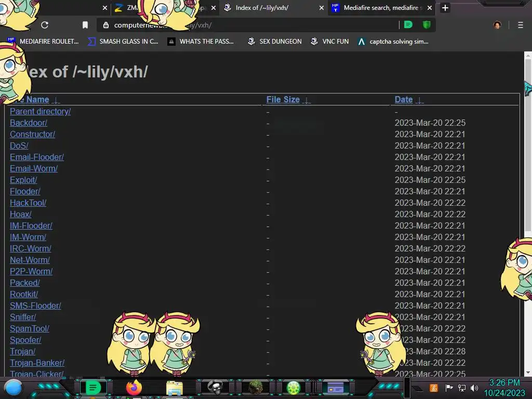Open File Explorer from the taskbar
The height and width of the screenshot is (399, 532).
[x=175, y=388]
